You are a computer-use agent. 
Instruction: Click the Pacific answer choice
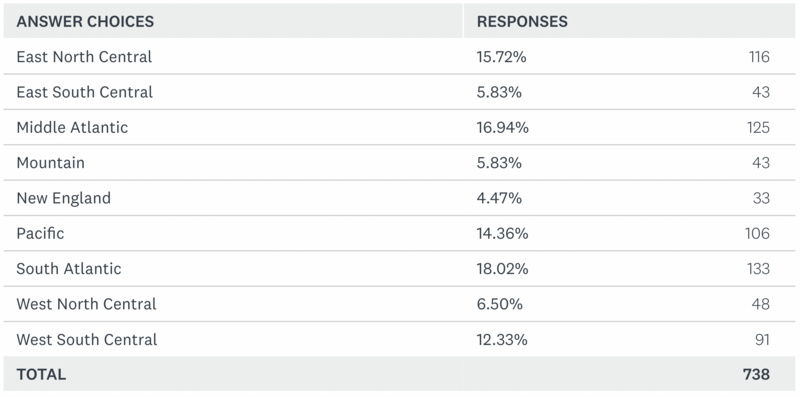tap(40, 233)
